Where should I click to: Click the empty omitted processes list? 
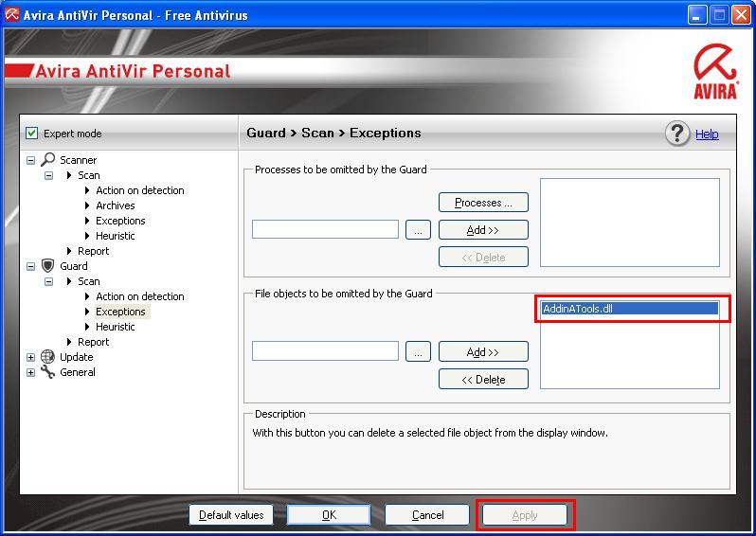[630, 223]
